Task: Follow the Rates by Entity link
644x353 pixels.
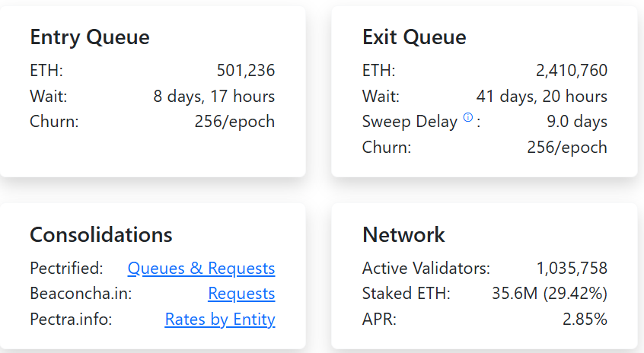Action: [219, 320]
